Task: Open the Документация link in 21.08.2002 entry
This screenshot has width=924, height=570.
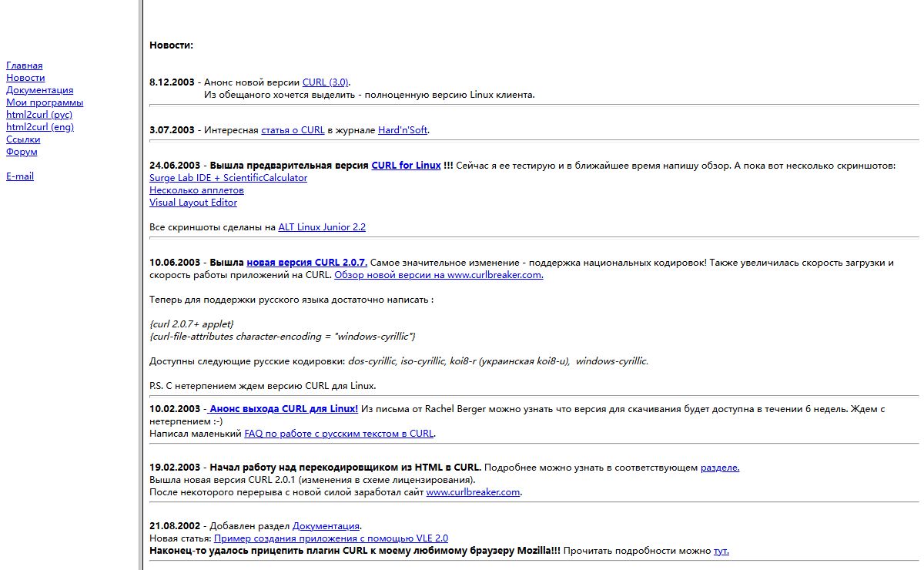Action: coord(326,526)
